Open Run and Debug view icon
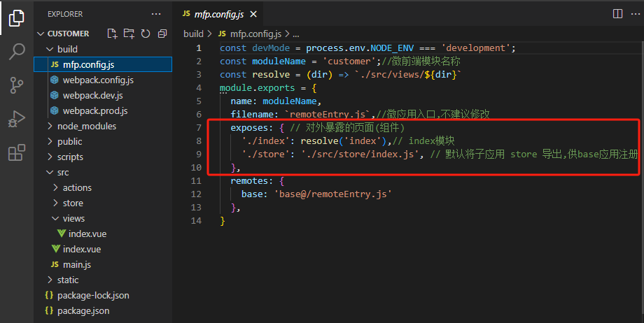Image resolution: width=644 pixels, height=323 pixels. [x=16, y=119]
